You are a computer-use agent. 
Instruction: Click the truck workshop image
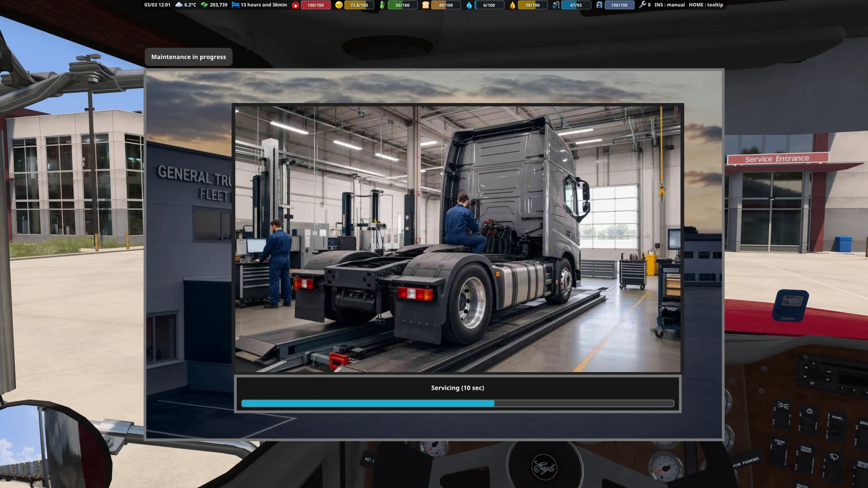(x=458, y=239)
